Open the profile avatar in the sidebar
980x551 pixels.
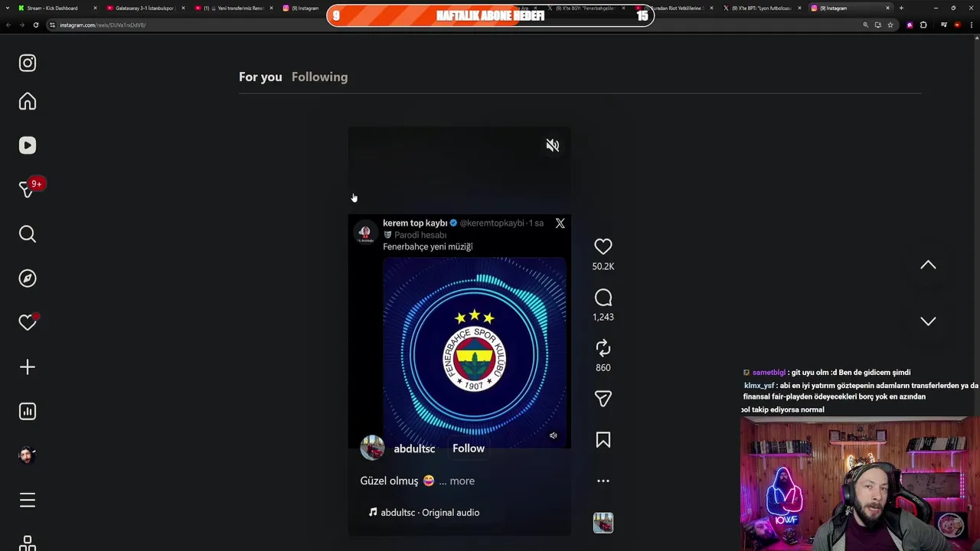point(28,455)
